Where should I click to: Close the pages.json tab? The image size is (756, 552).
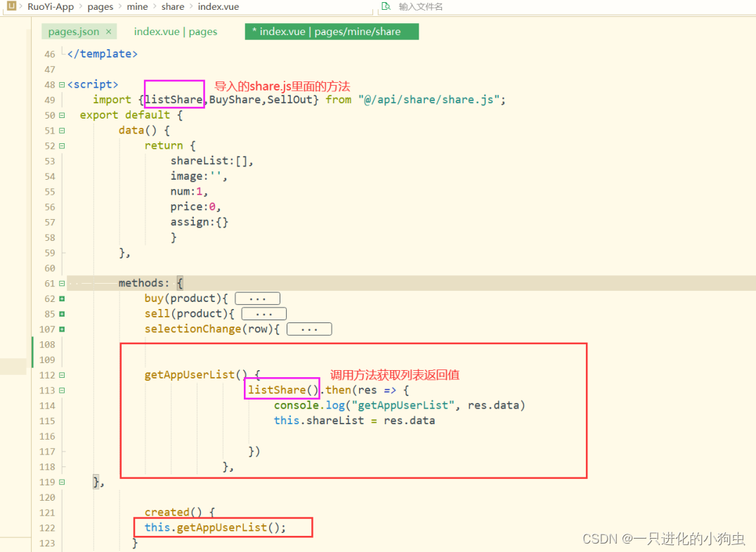pos(109,32)
